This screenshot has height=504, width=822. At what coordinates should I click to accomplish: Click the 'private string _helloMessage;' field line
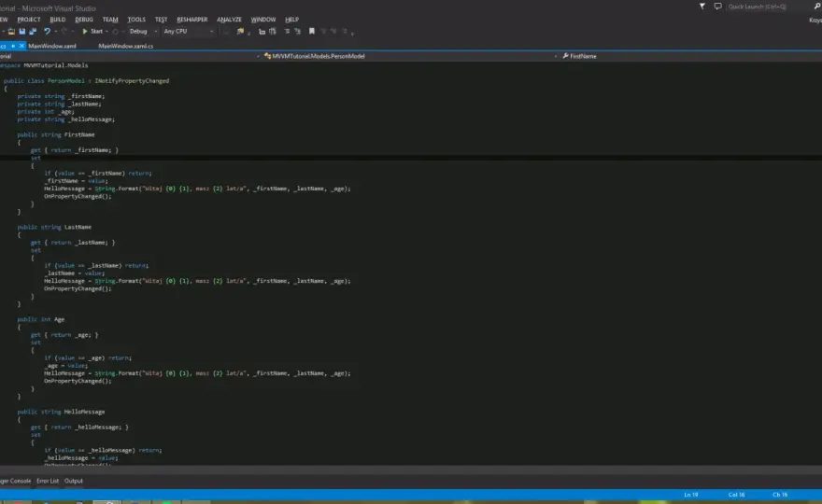point(66,119)
